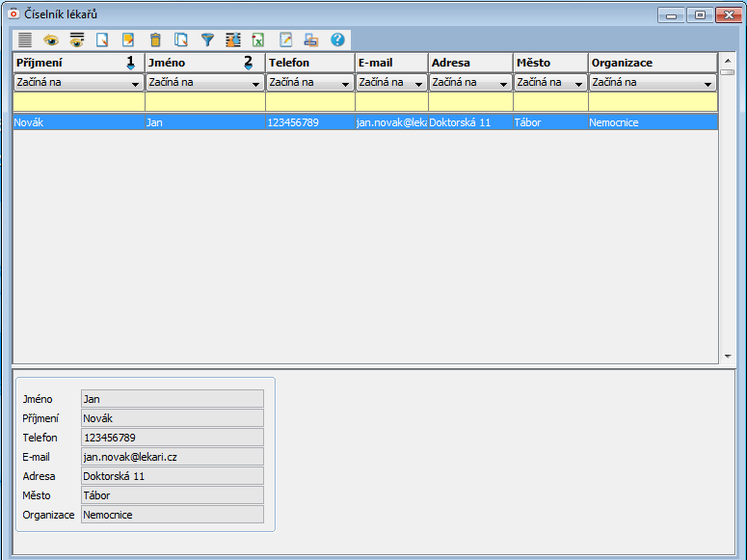Click the yellow filter field under Adresa

[x=470, y=102]
